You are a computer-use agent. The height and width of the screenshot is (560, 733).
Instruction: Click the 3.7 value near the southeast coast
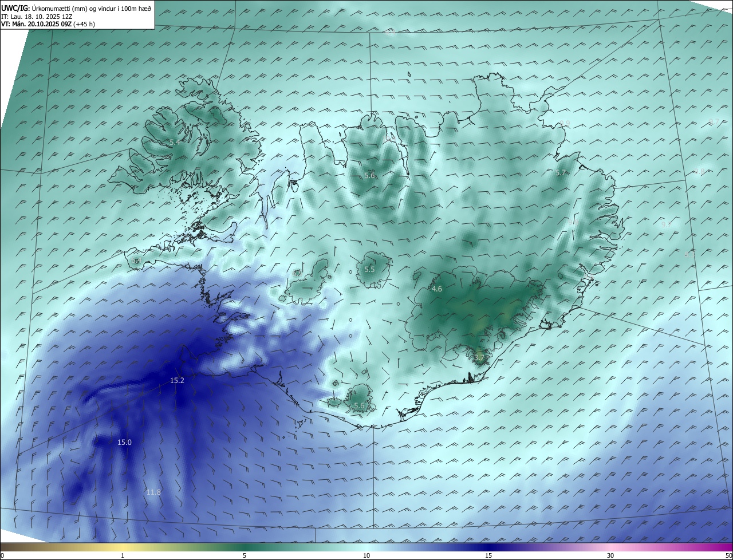479,358
